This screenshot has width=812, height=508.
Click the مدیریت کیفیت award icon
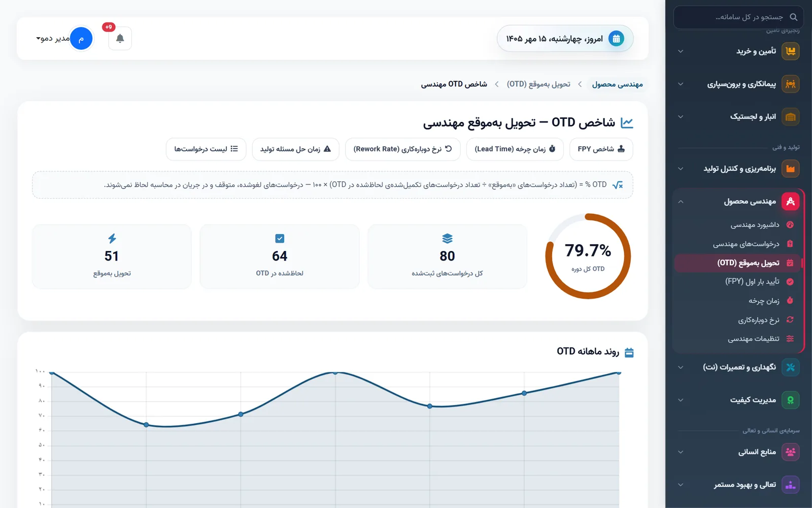point(790,400)
